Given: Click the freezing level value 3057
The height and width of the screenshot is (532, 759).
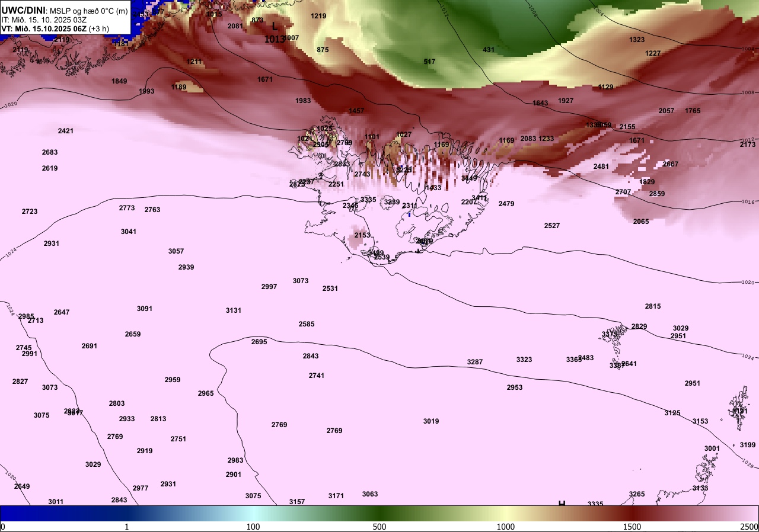Looking at the screenshot, I should click(176, 251).
